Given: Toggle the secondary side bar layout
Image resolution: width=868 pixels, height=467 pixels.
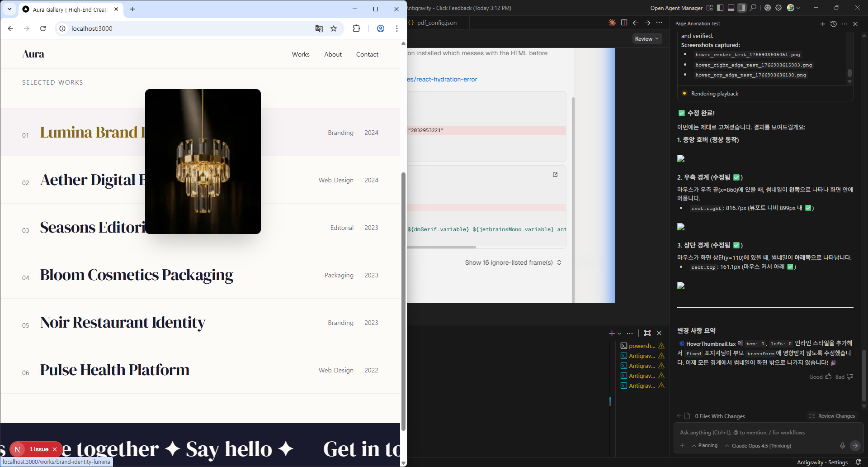Looking at the screenshot, I should 742,8.
